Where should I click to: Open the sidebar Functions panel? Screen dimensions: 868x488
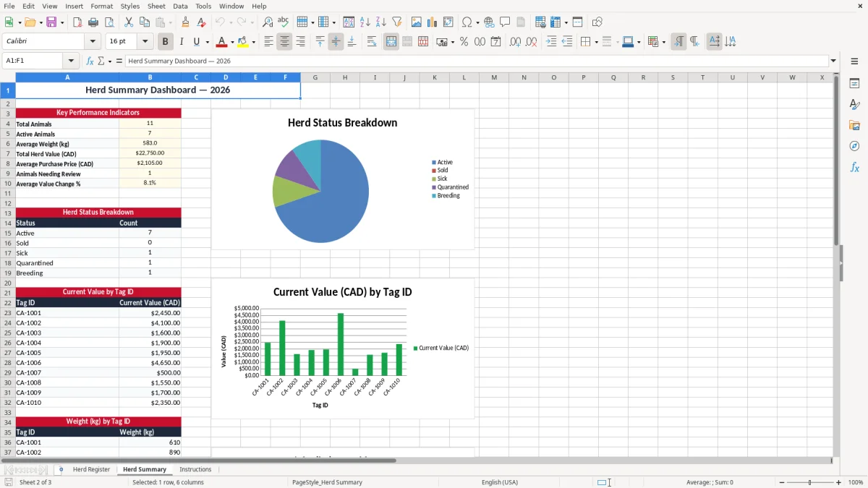pos(854,167)
